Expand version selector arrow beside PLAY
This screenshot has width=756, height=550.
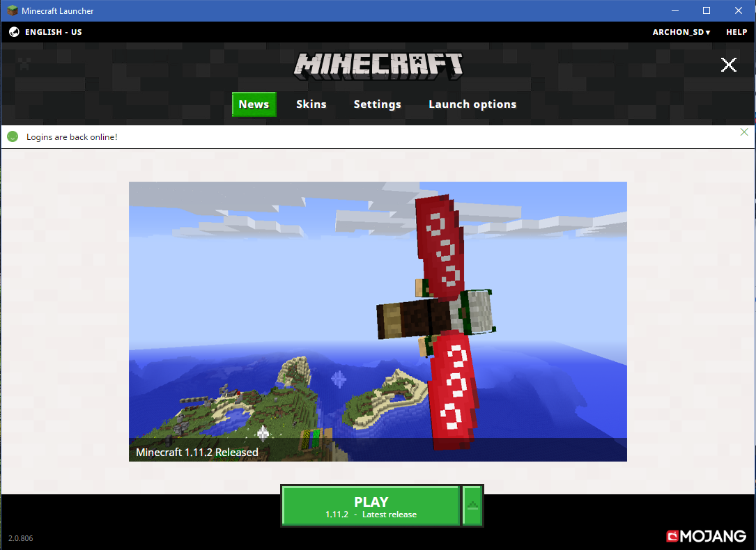coord(472,505)
